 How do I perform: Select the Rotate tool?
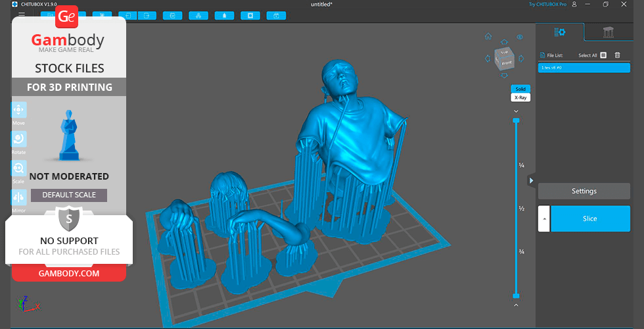pyautogui.click(x=19, y=139)
